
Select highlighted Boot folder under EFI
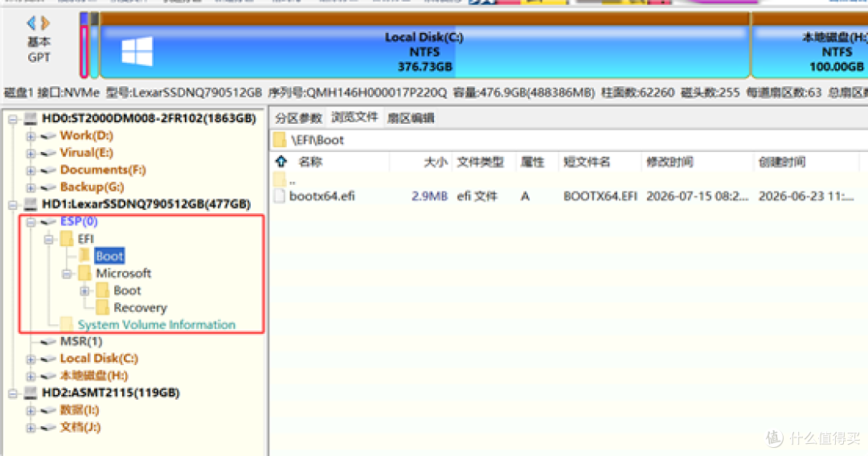(109, 256)
